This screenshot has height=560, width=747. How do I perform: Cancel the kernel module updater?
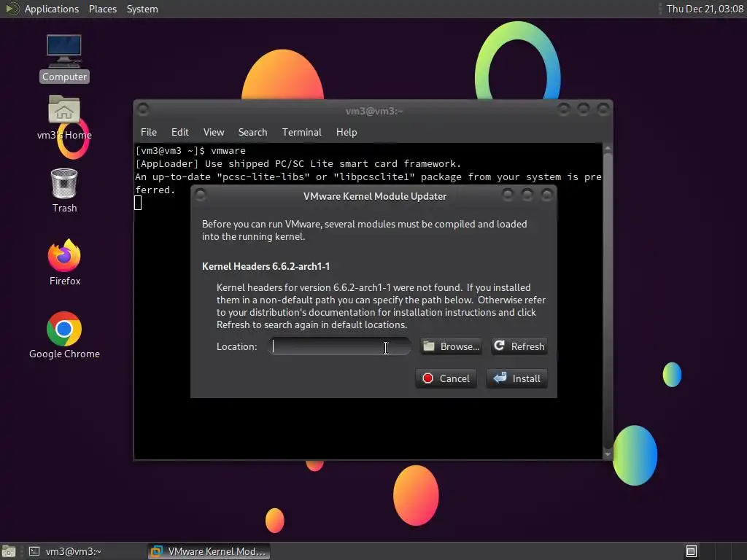click(446, 378)
